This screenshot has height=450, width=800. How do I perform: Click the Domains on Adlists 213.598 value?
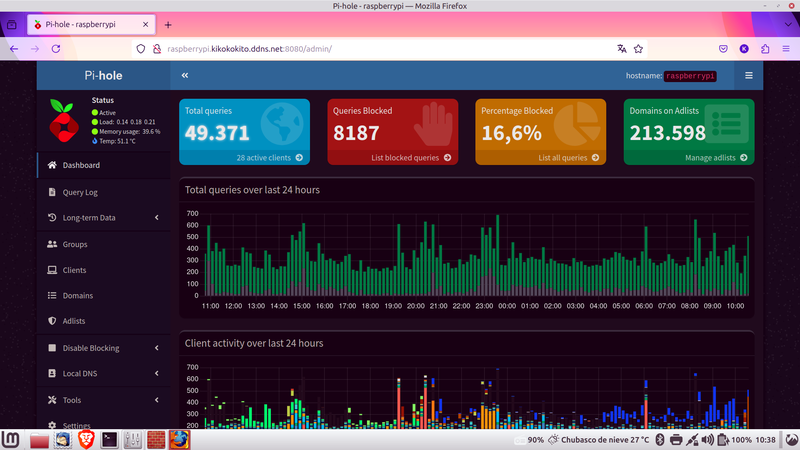(x=667, y=133)
